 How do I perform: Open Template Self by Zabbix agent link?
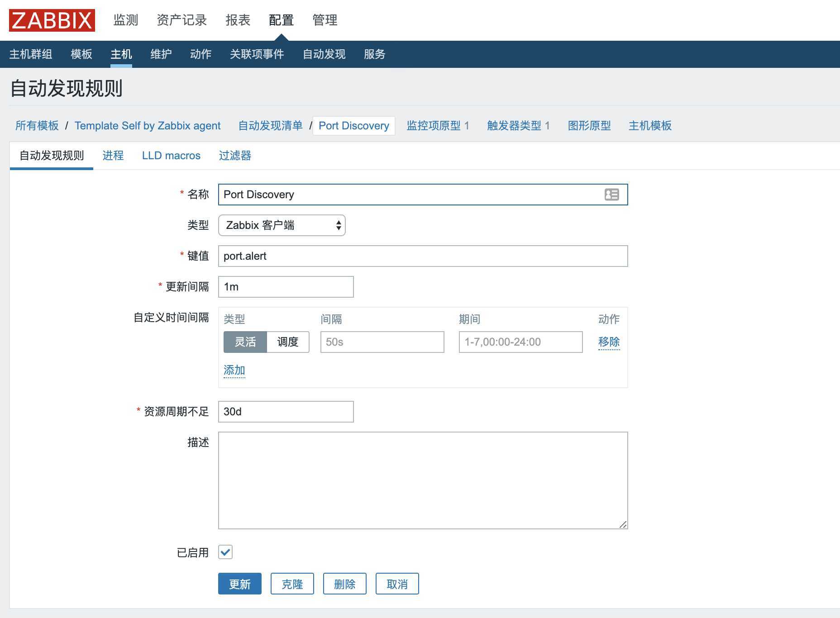click(148, 126)
